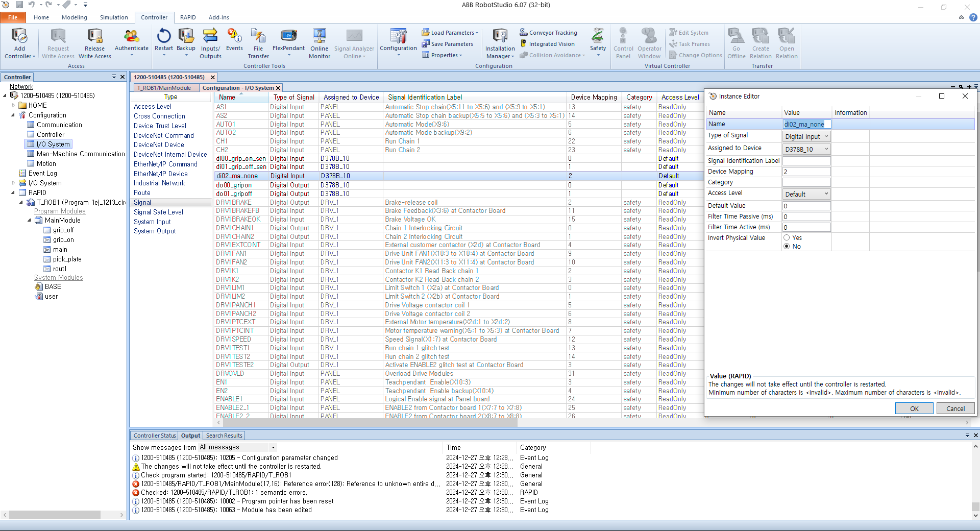Switch to the RAPID ribbon tab
980x531 pixels.
point(188,17)
